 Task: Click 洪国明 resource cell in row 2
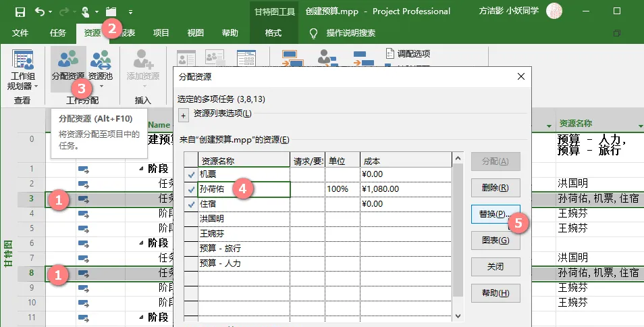pos(600,184)
